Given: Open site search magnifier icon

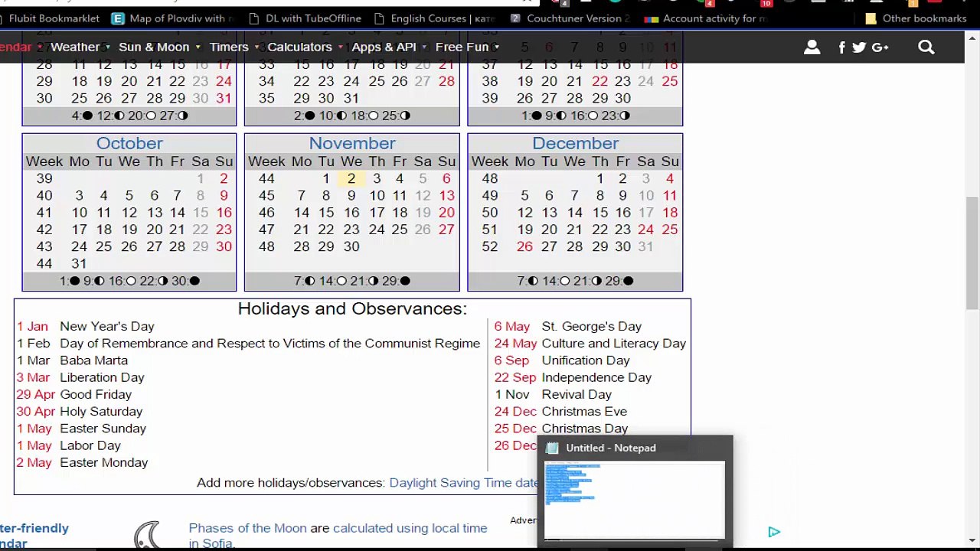Looking at the screenshot, I should click(x=926, y=47).
